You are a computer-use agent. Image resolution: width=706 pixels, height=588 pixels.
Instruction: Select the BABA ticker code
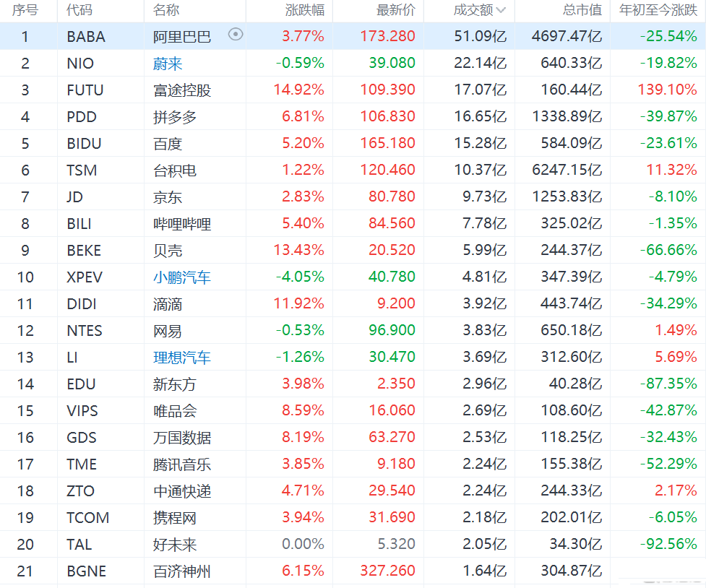click(x=86, y=37)
